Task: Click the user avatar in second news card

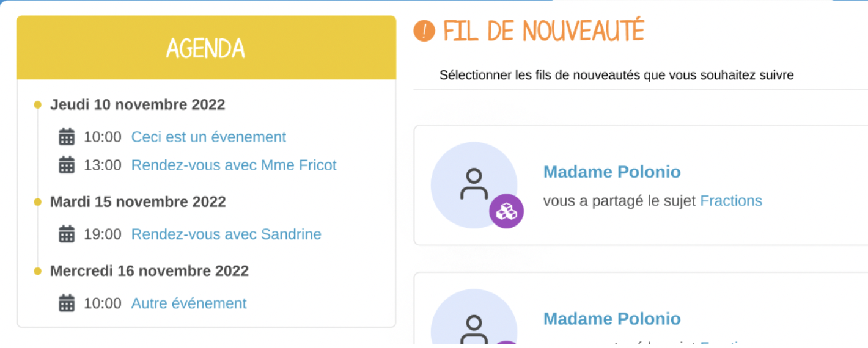Action: [x=474, y=317]
